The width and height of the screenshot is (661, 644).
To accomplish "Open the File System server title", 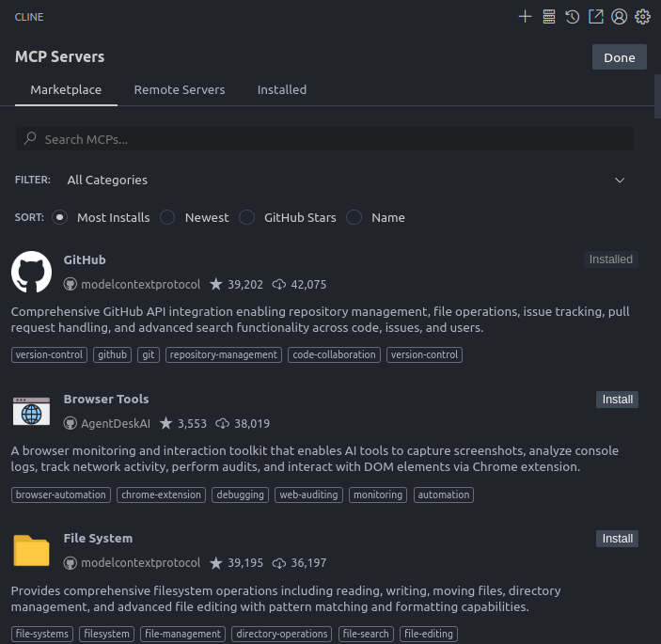I will pos(98,538).
